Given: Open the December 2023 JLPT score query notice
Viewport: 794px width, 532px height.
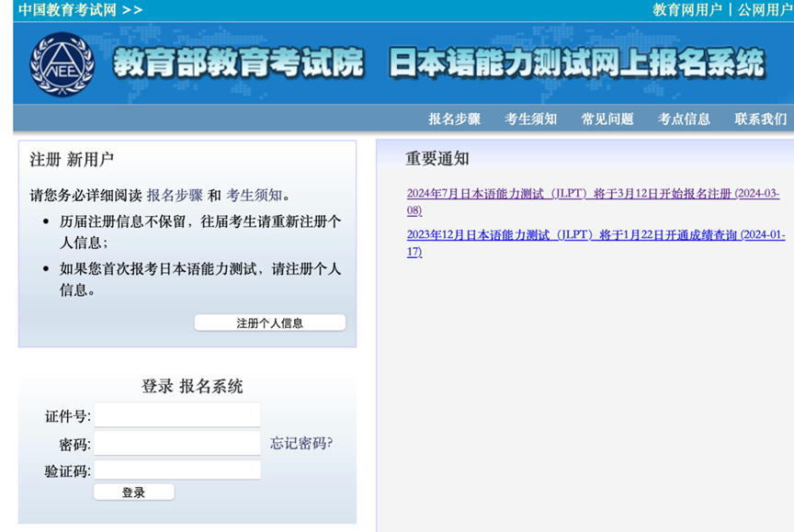Looking at the screenshot, I should click(x=596, y=243).
